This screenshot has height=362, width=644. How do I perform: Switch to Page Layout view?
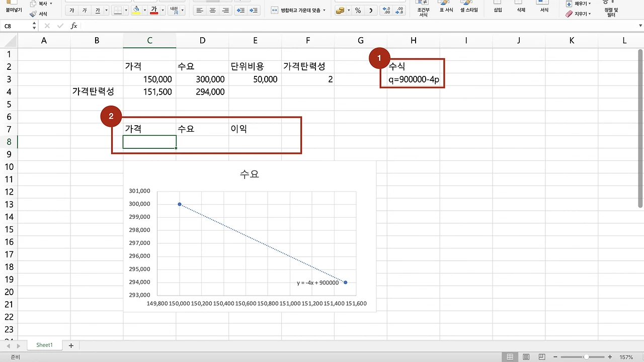point(526,357)
